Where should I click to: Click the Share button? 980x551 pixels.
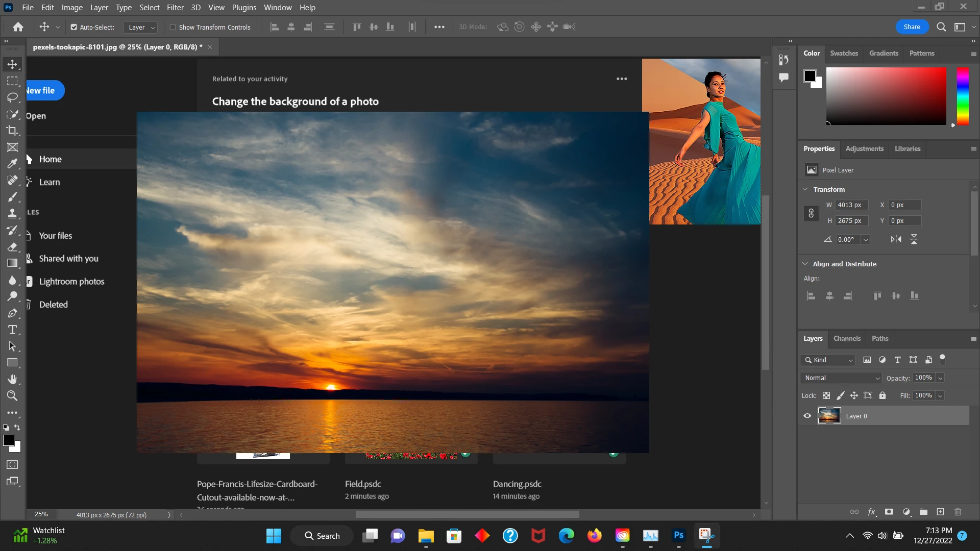click(x=911, y=27)
